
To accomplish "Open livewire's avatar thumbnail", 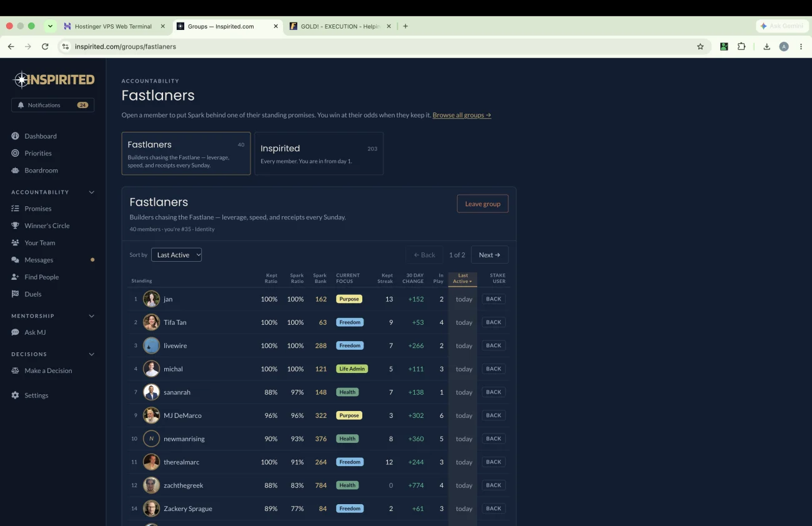I will (x=151, y=345).
